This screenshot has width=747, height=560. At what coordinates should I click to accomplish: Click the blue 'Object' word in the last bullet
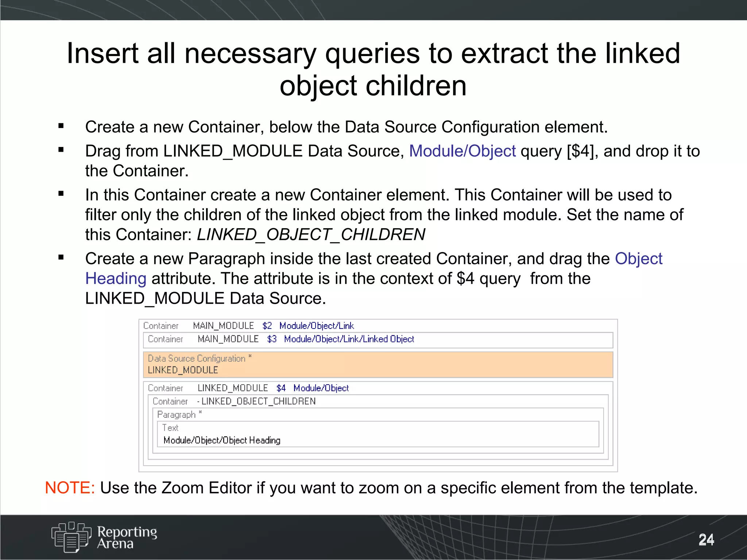click(x=639, y=259)
